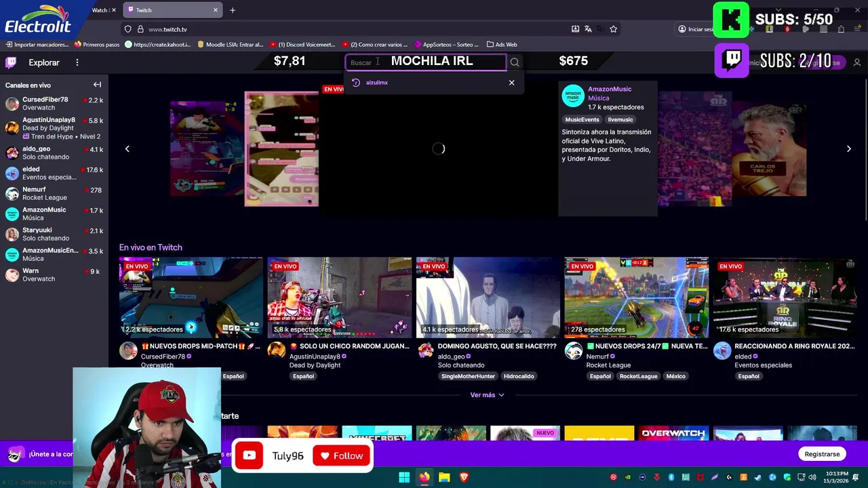The height and width of the screenshot is (488, 868).
Task: Open the Rocket League stream thumbnail
Action: [637, 297]
